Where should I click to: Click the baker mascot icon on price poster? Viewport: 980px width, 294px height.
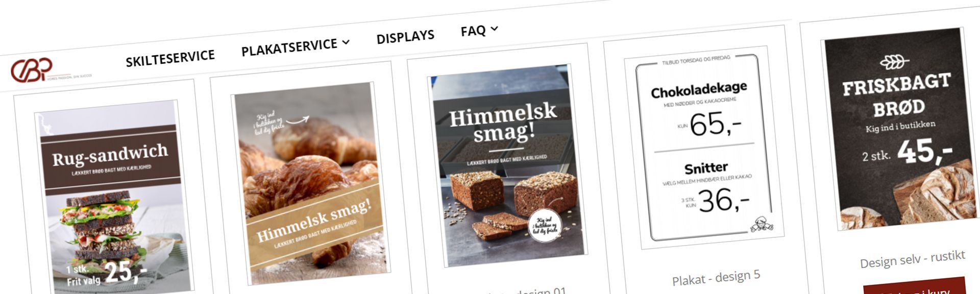point(762,224)
